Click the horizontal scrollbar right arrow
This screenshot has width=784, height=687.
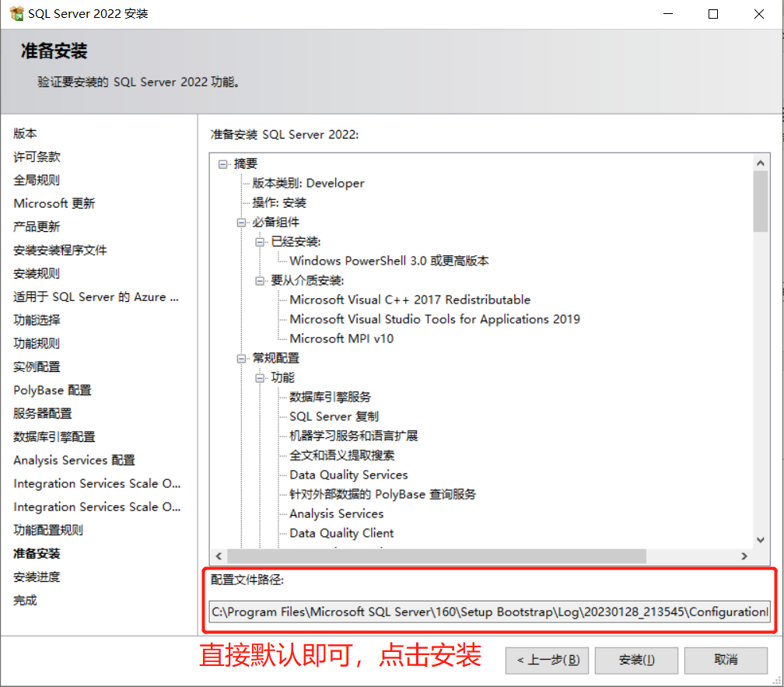[x=744, y=556]
